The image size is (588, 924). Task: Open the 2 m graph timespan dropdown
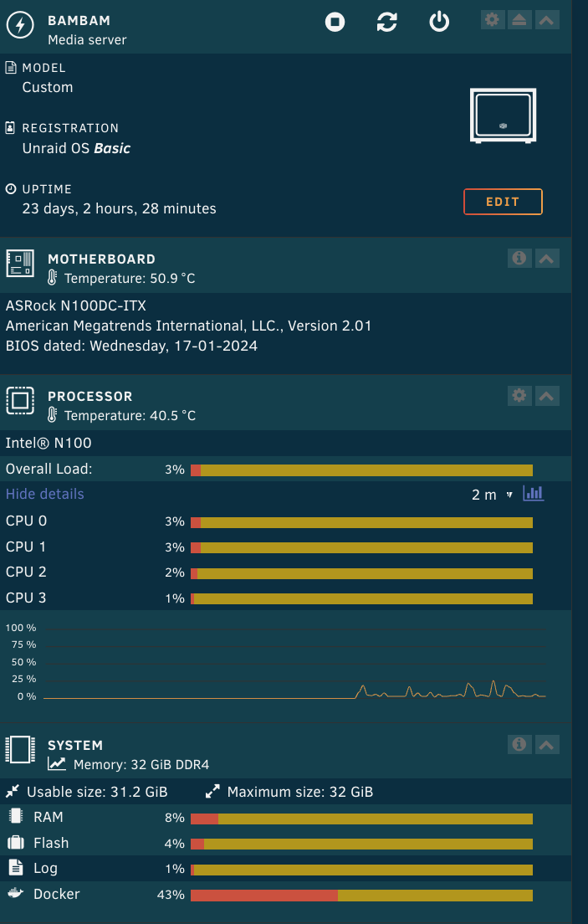pyautogui.click(x=492, y=495)
